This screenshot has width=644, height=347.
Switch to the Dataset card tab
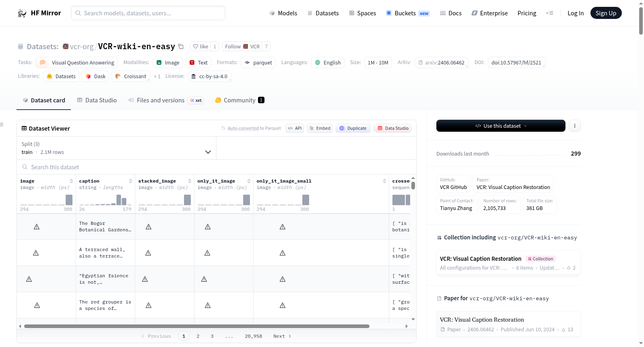click(43, 100)
